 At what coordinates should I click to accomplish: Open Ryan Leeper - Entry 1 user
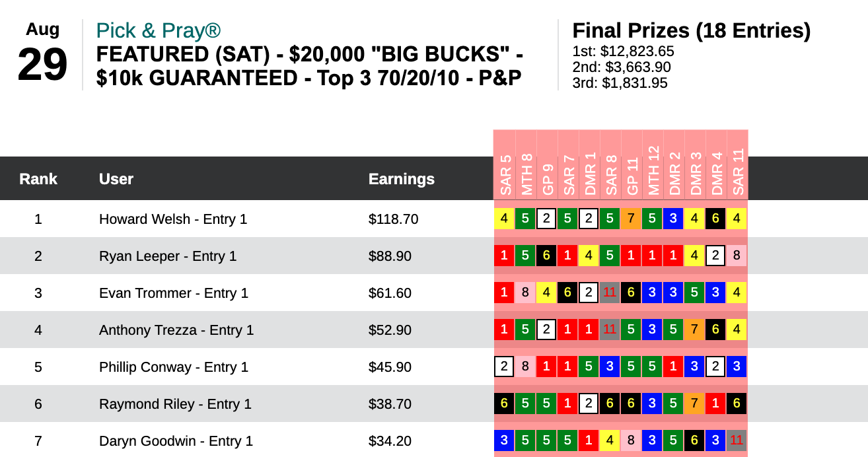click(168, 256)
